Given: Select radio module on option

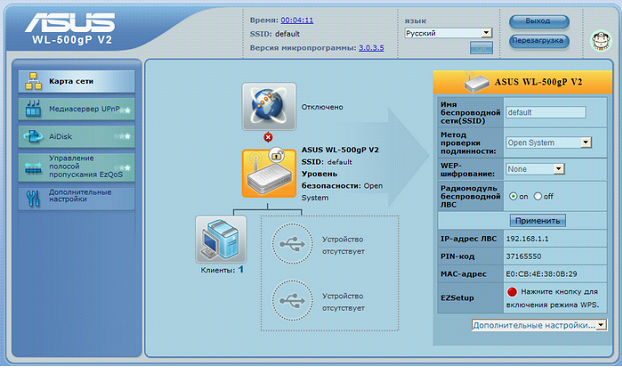Looking at the screenshot, I should [513, 196].
